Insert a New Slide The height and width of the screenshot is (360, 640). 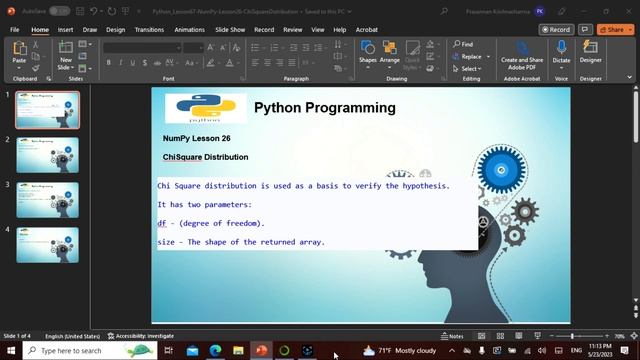pos(65,55)
